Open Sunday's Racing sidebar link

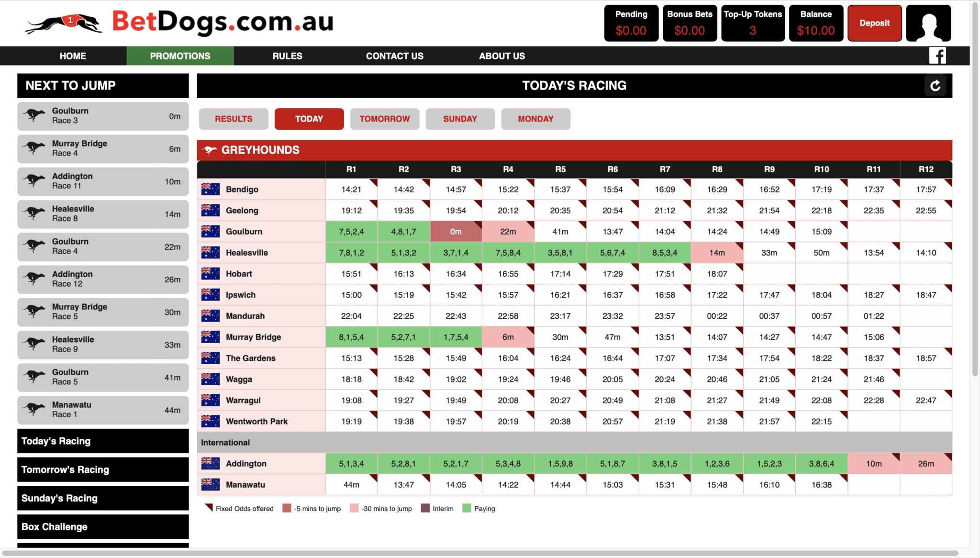pos(103,498)
